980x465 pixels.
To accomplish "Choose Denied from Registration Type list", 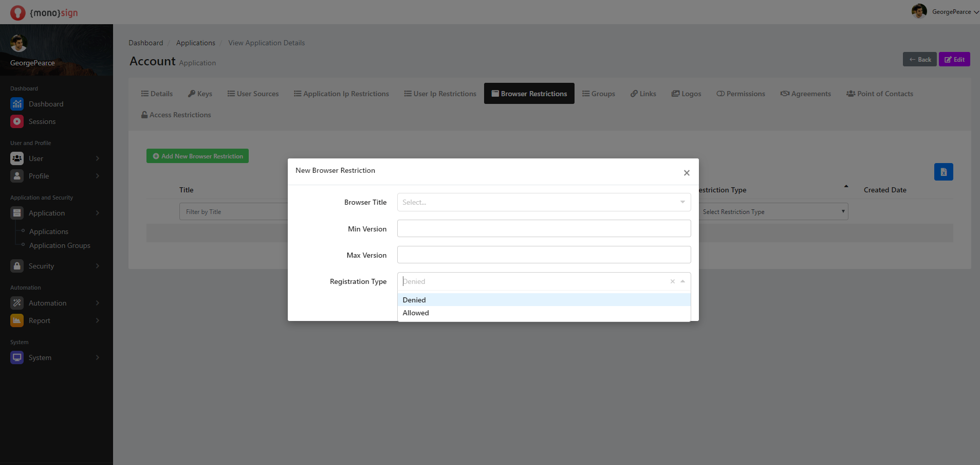I will point(544,300).
